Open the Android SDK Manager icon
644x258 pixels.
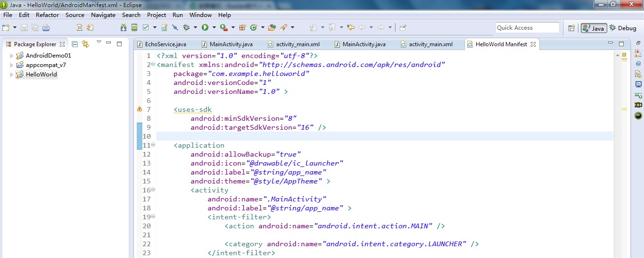(124, 28)
